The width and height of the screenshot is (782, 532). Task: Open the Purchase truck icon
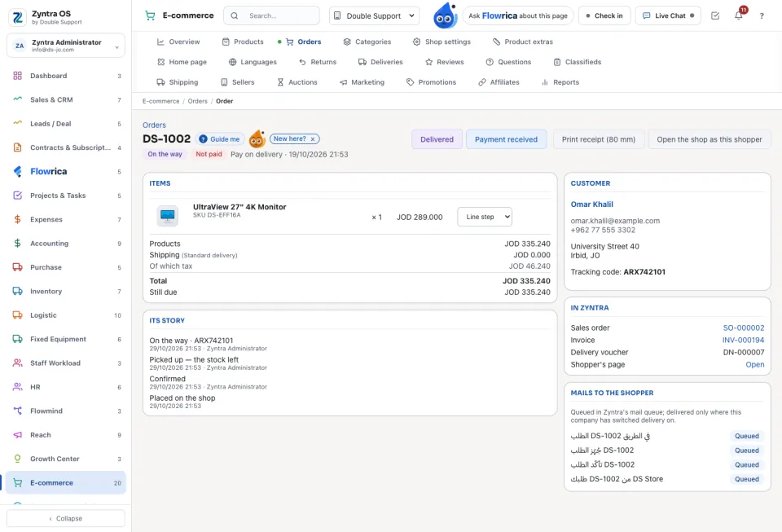click(17, 267)
